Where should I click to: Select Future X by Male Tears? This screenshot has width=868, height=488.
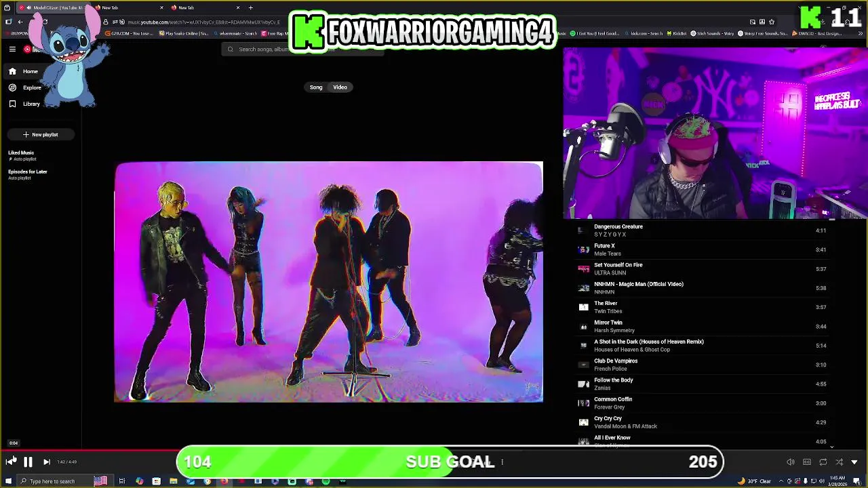pos(702,249)
